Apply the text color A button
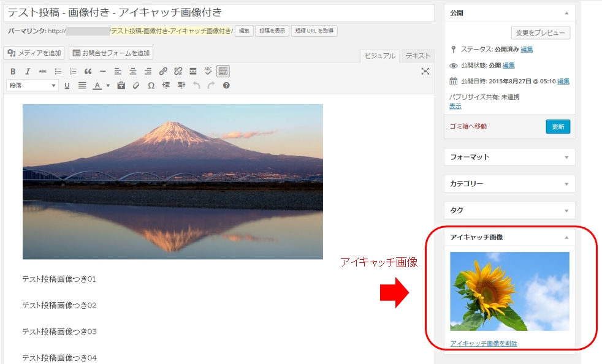The image size is (602, 364). pyautogui.click(x=97, y=86)
